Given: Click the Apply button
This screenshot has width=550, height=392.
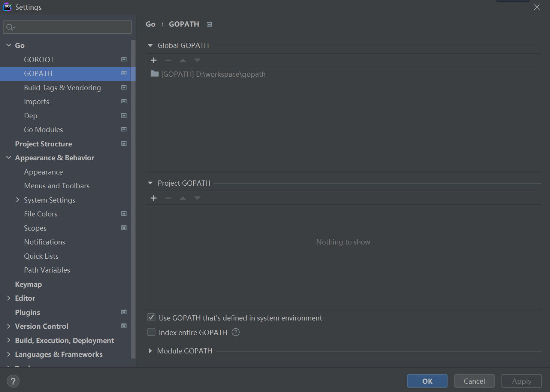Looking at the screenshot, I should click(x=522, y=381).
